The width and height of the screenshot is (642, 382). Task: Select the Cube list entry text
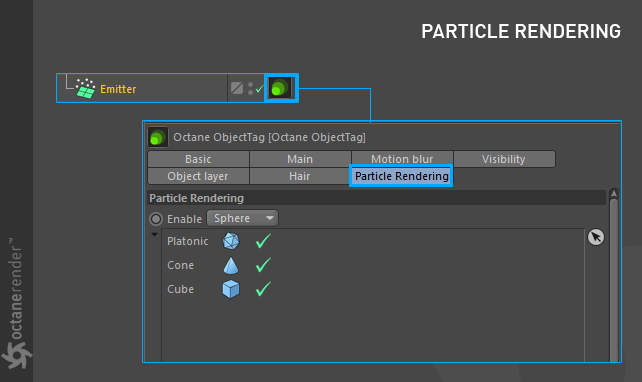coord(181,289)
